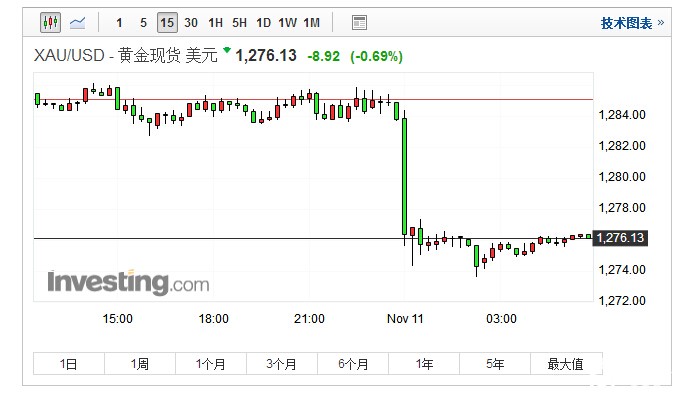Switch to the area line chart icon

pyautogui.click(x=77, y=22)
